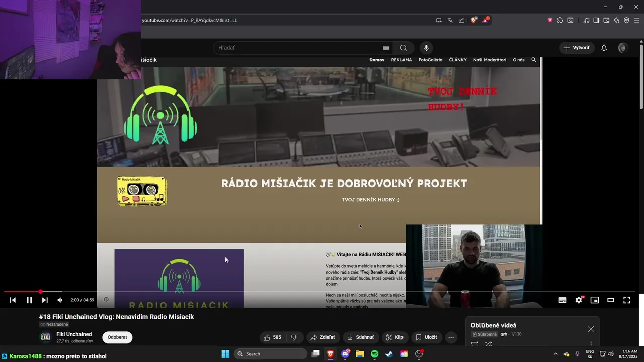Open the Windows Start menu
This screenshot has height=362, width=644.
point(225,354)
